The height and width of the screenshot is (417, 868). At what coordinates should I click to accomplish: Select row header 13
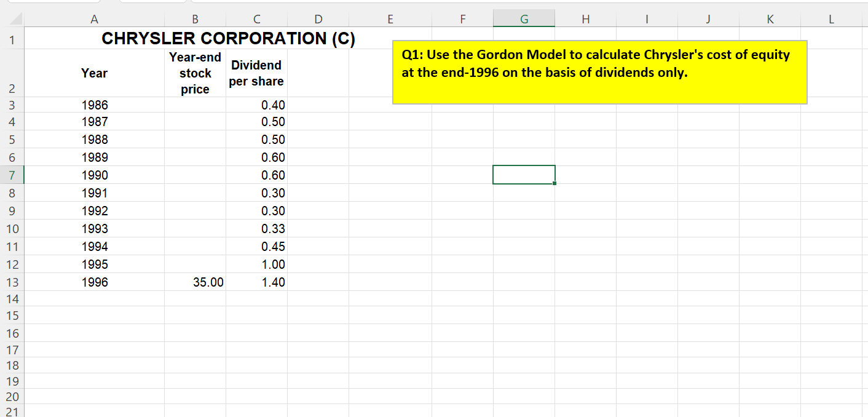click(x=12, y=282)
